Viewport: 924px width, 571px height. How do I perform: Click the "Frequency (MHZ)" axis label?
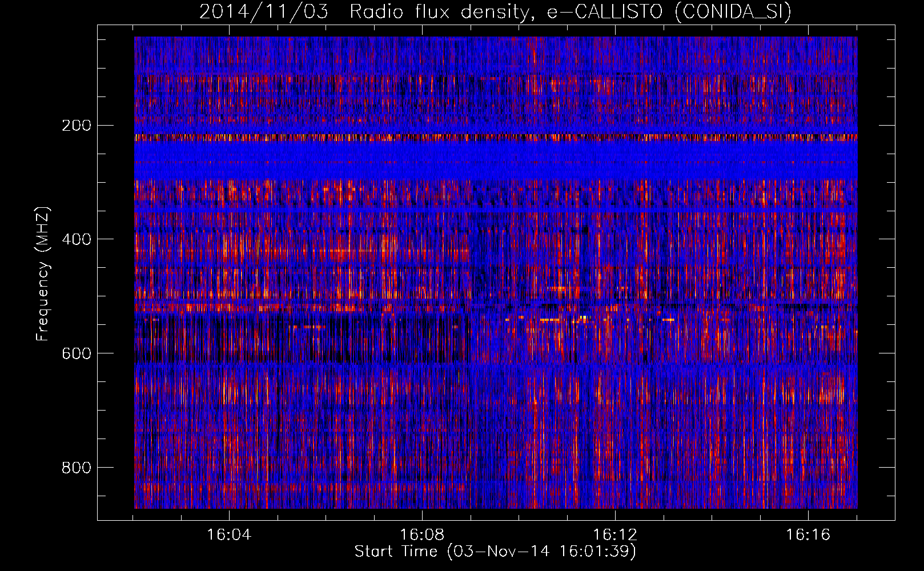[x=43, y=274]
